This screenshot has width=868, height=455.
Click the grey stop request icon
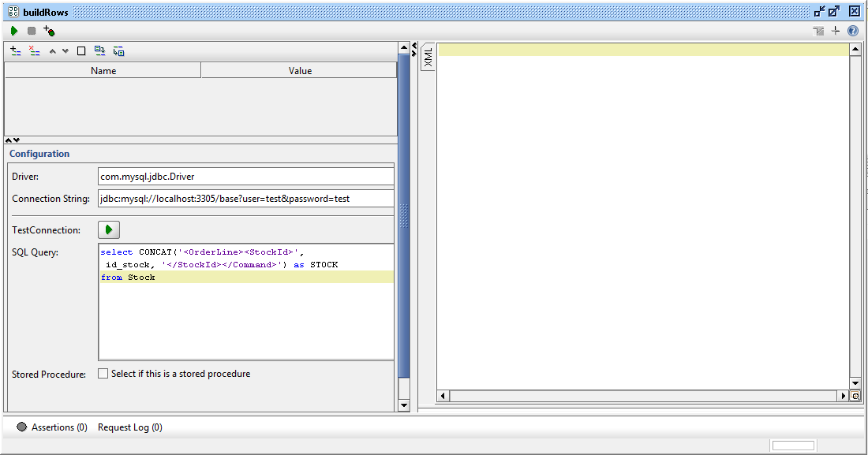[x=32, y=31]
